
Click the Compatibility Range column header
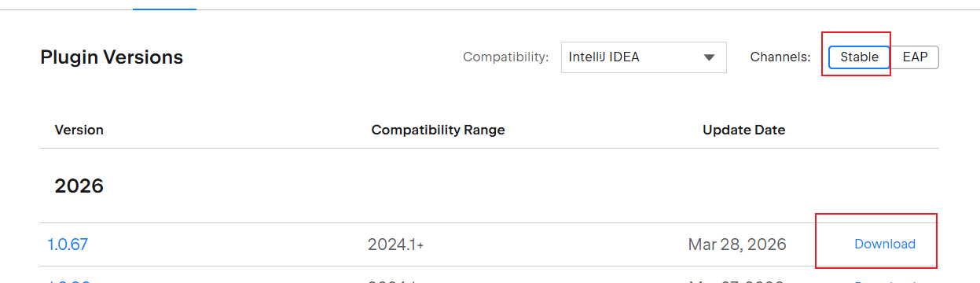click(438, 130)
